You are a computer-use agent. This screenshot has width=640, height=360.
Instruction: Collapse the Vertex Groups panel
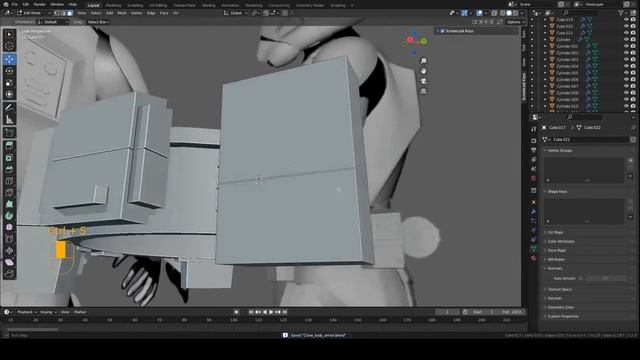click(559, 151)
